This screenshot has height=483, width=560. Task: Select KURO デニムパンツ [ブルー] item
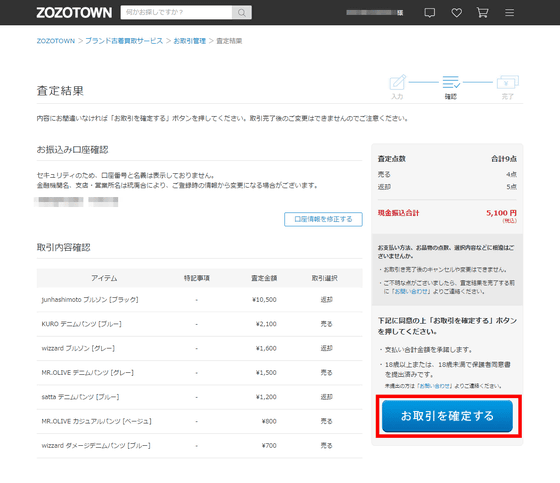point(81,324)
